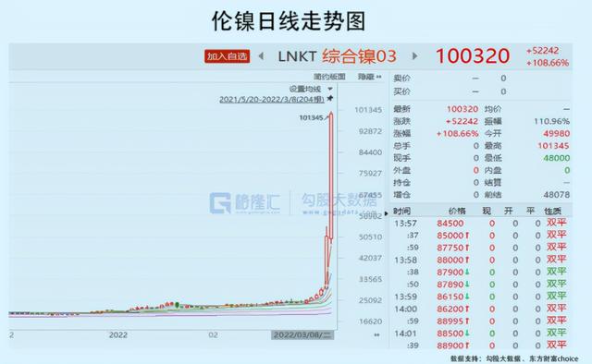Click the 加入自选 button
The image size is (592, 364).
click(227, 56)
